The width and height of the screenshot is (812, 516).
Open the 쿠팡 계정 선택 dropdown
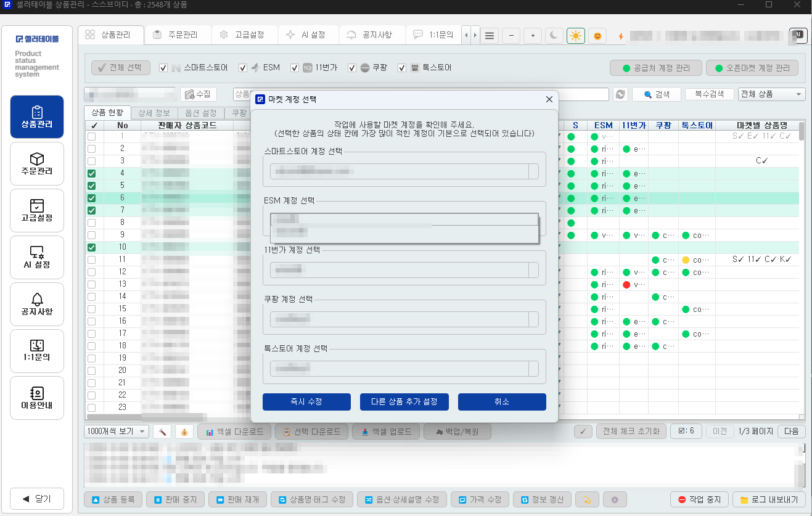click(404, 319)
